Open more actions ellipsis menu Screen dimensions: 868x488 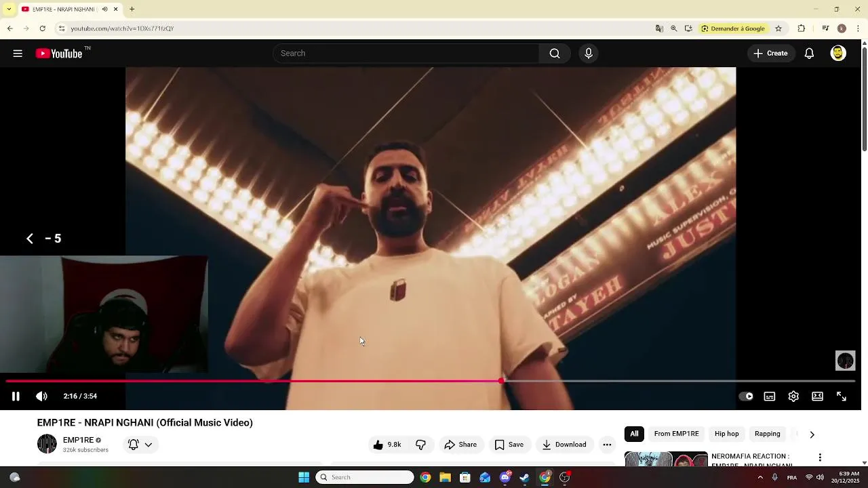point(607,445)
